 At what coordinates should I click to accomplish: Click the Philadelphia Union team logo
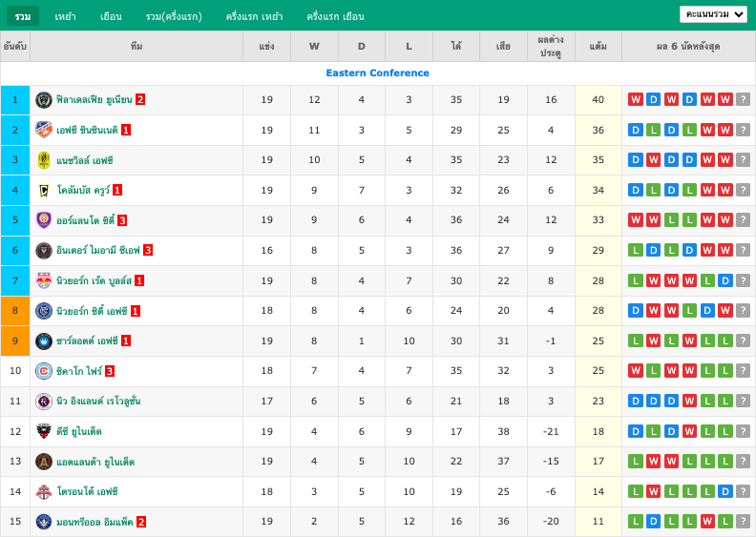pos(44,100)
